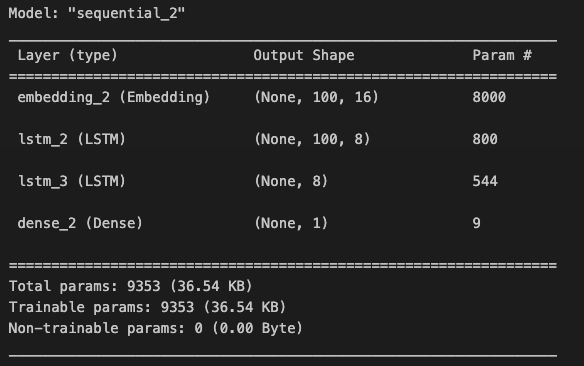Viewport: 584px width, 366px height.
Task: Click the Trainable params: 9353 line
Action: point(147,307)
